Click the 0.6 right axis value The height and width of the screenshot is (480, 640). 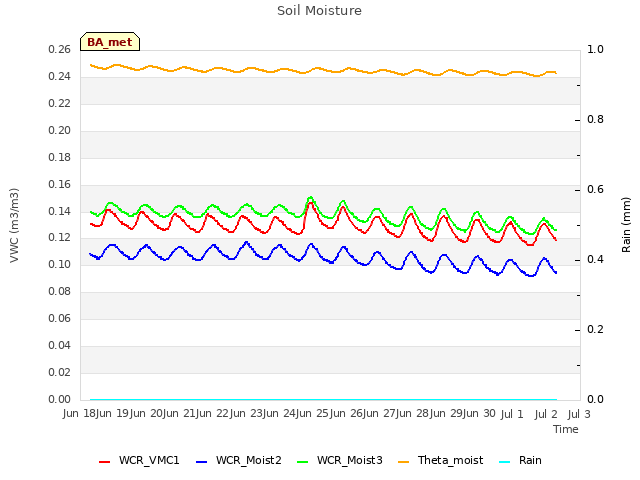pos(595,189)
